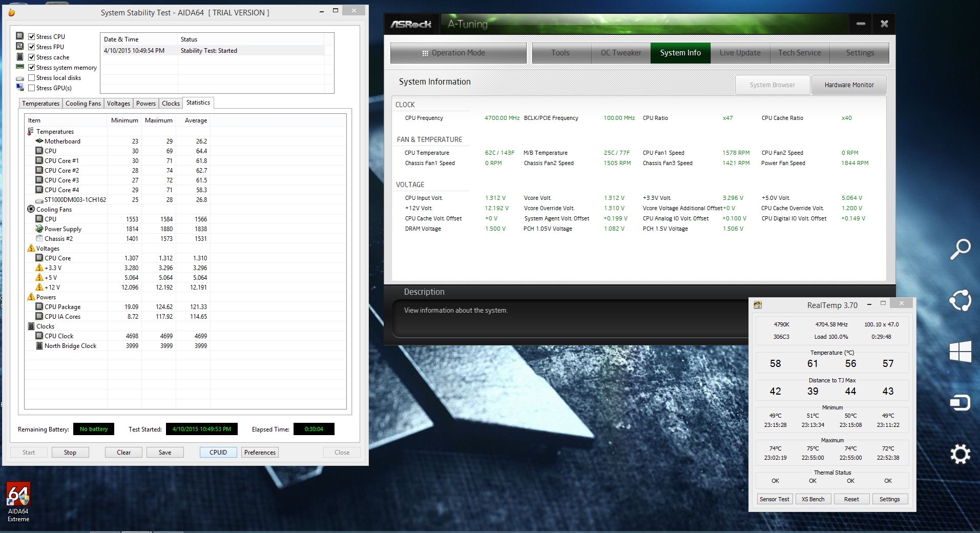Open the Live Update tab
980x533 pixels.
pos(740,53)
